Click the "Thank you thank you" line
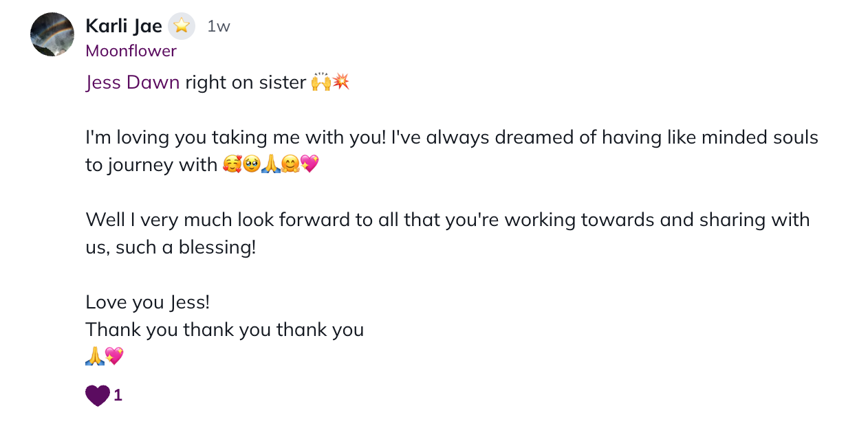The image size is (868, 426). point(224,330)
